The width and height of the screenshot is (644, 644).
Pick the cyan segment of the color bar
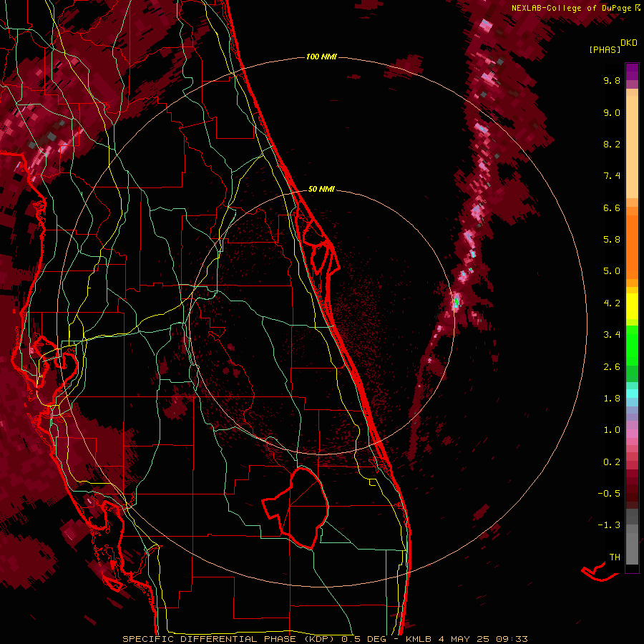pyautogui.click(x=632, y=394)
